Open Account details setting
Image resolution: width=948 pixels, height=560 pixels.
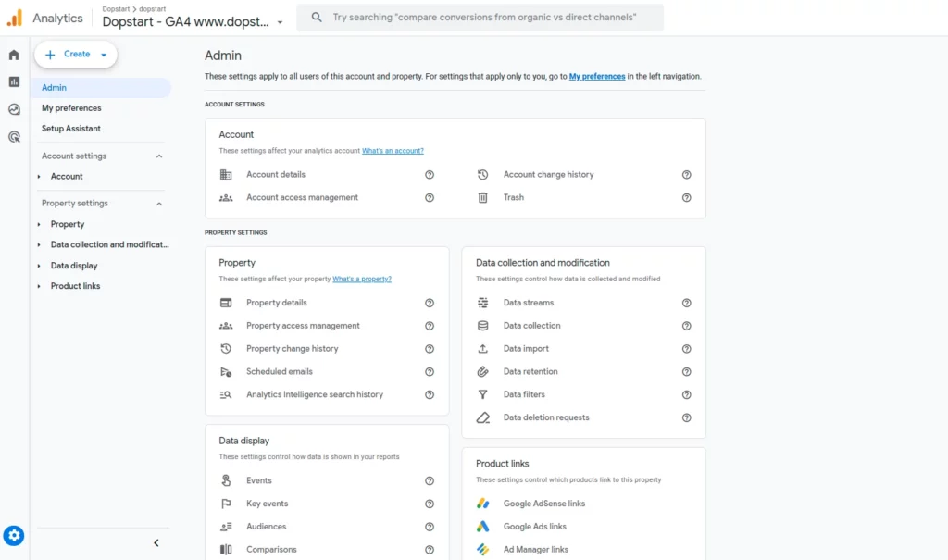coord(276,174)
